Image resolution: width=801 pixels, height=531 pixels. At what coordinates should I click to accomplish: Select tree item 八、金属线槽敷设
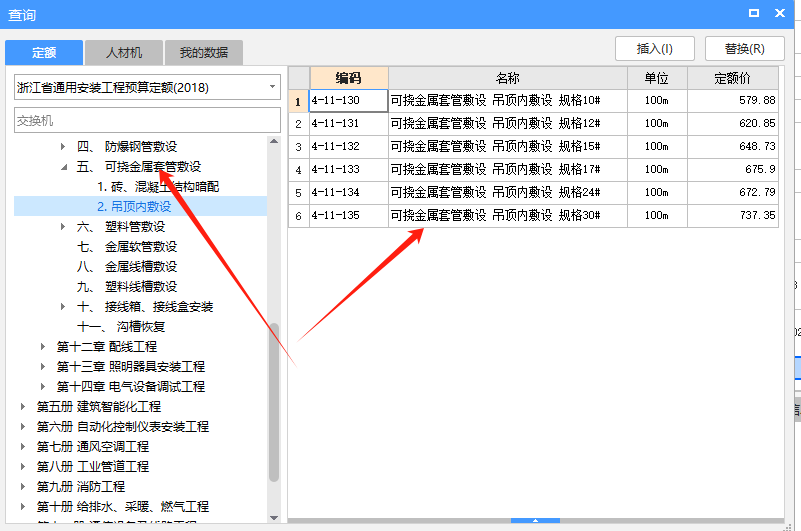[127, 267]
